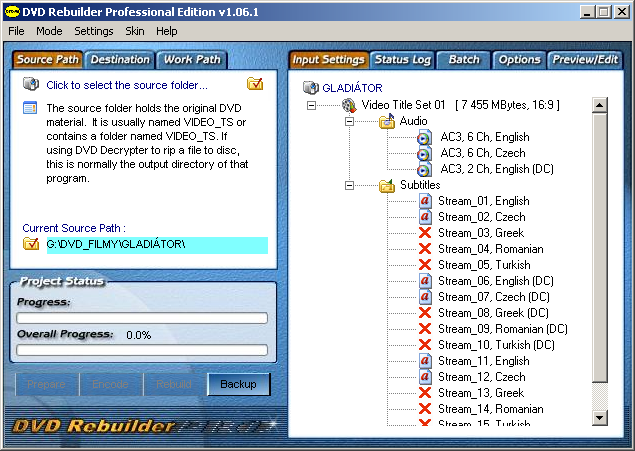This screenshot has height=451, width=635.
Task: Click the Encode button
Action: 111,384
